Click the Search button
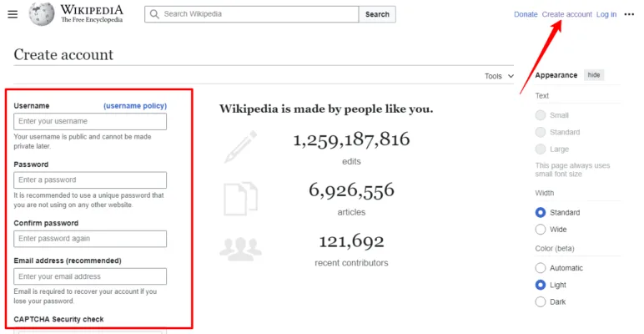 click(377, 14)
